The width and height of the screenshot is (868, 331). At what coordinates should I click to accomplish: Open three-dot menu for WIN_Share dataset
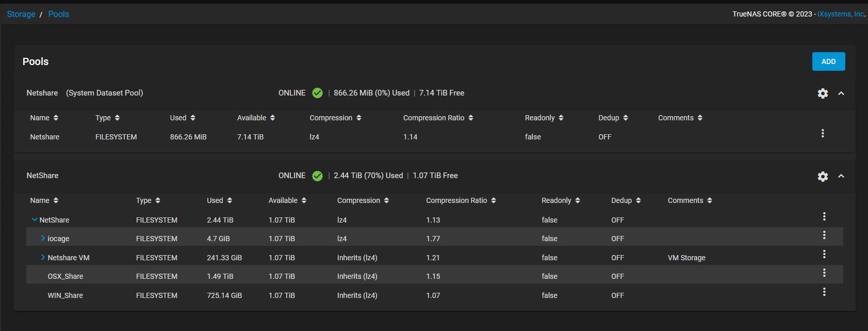[824, 292]
